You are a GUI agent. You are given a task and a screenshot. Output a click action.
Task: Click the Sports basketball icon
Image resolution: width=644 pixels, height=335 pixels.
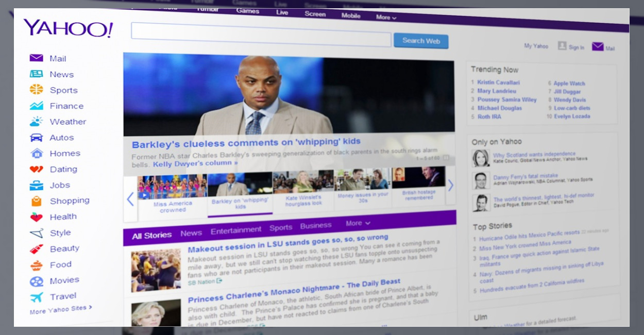coord(36,89)
